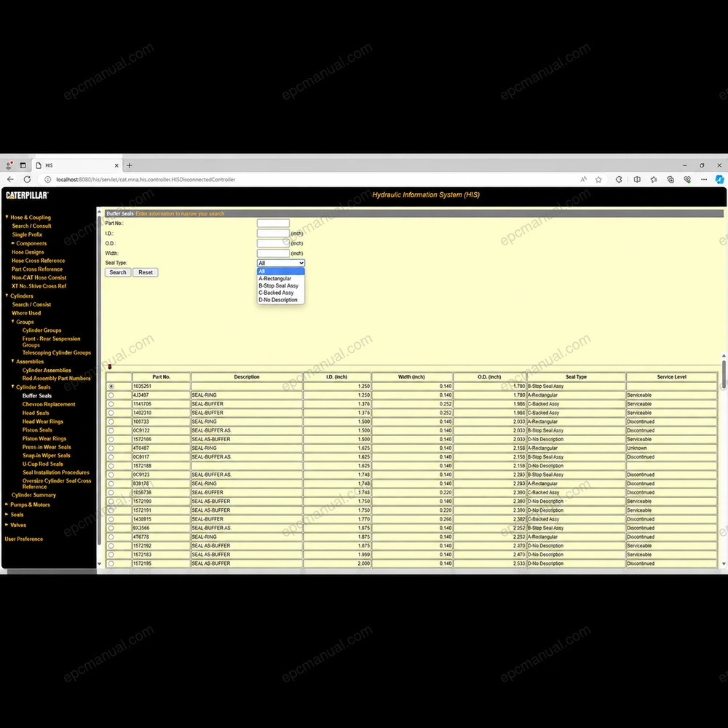Collapse the Cylinder Seals group
This screenshot has width=728, height=728.
(x=12, y=387)
